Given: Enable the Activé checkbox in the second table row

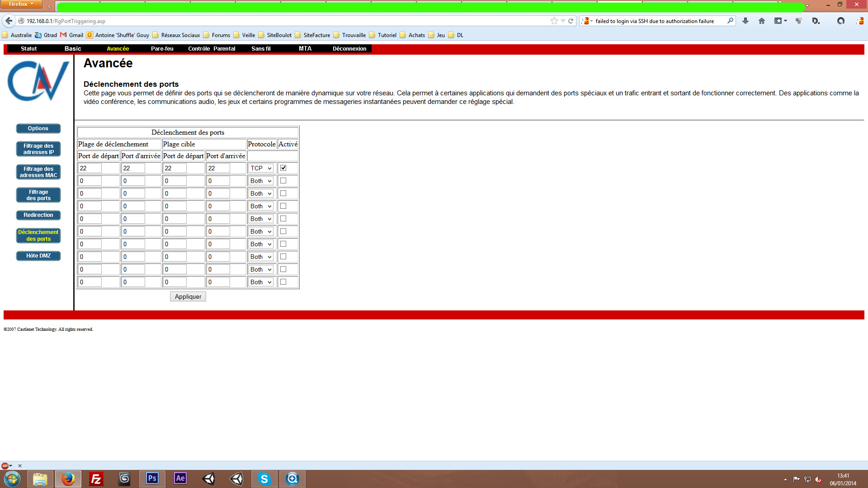Looking at the screenshot, I should [x=283, y=181].
